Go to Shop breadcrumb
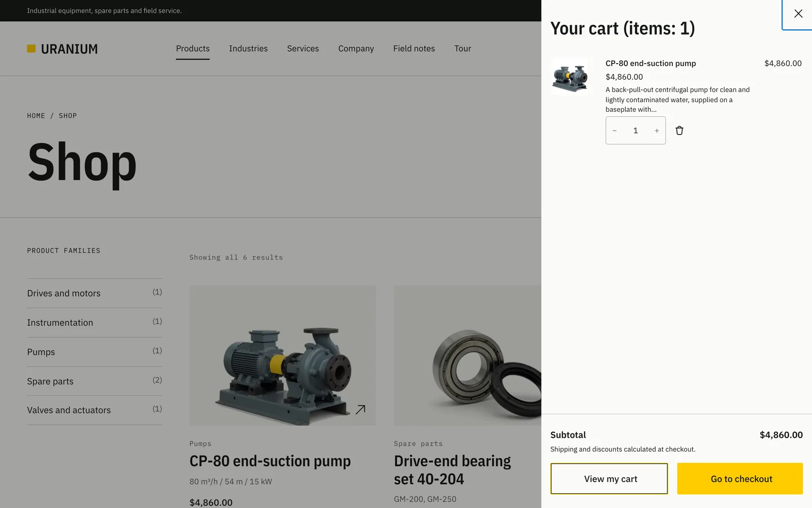The height and width of the screenshot is (508, 812). coord(68,116)
